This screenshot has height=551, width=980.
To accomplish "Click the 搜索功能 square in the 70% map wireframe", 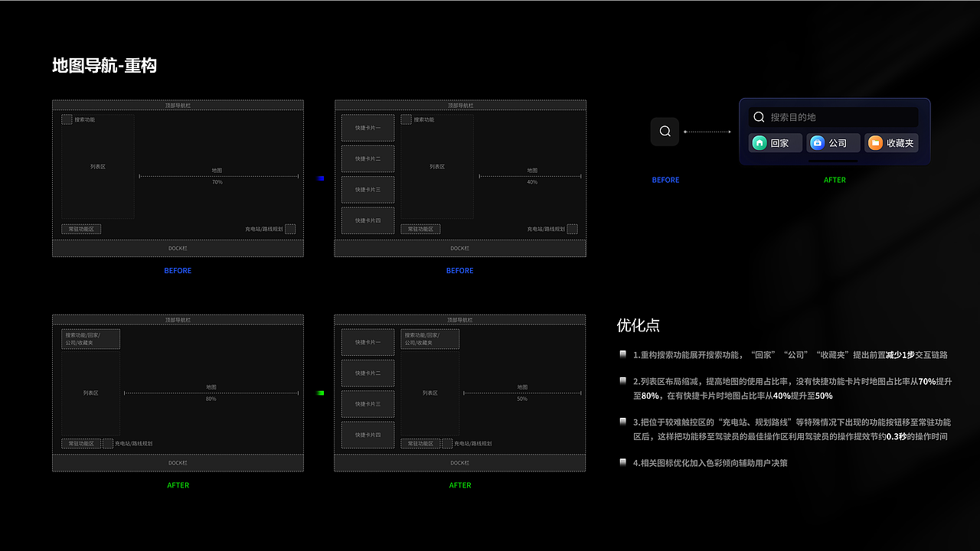I will pos(67,119).
